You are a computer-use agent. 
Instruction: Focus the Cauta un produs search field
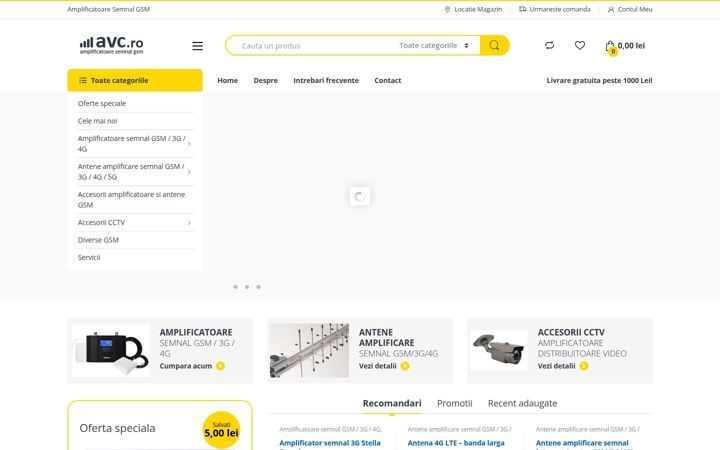click(312, 45)
